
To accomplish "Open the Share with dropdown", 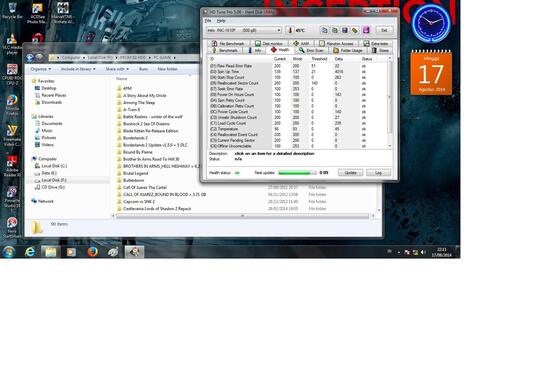I will pyautogui.click(x=117, y=69).
